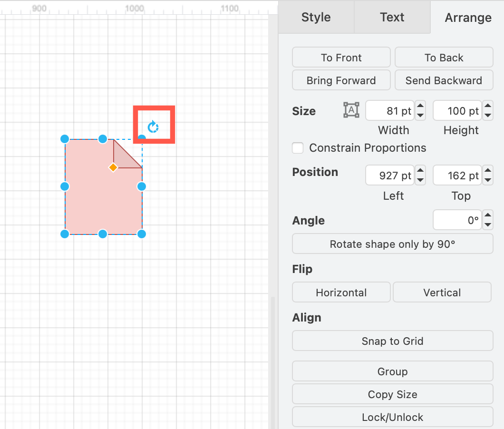Click Send Backward
Viewport: 504px width, 429px height.
[444, 80]
